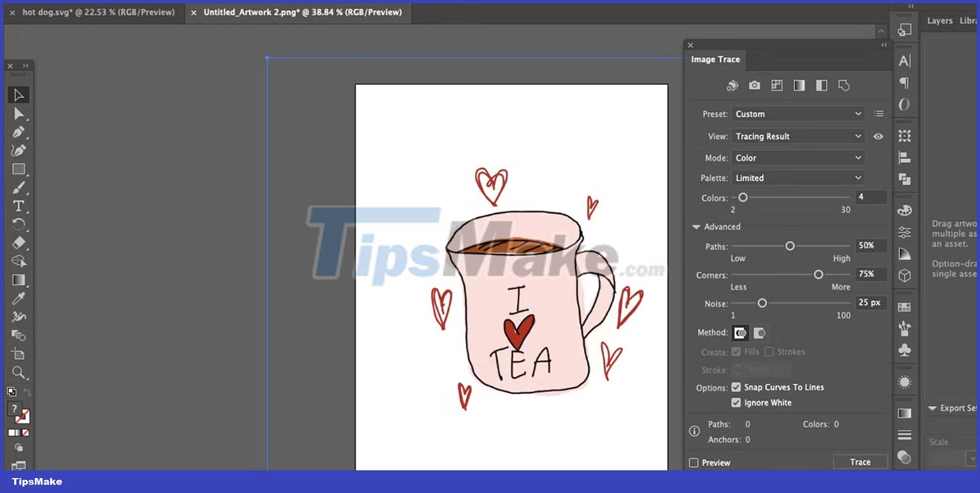Disable the Ignore White option

point(736,402)
